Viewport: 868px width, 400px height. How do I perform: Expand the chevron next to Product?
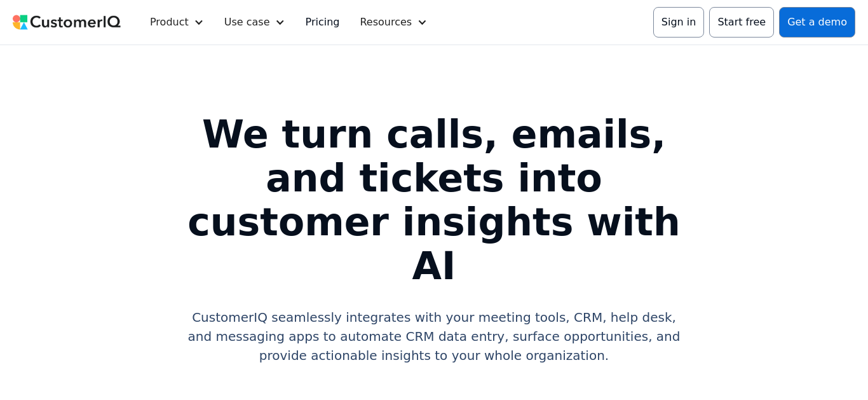(199, 22)
